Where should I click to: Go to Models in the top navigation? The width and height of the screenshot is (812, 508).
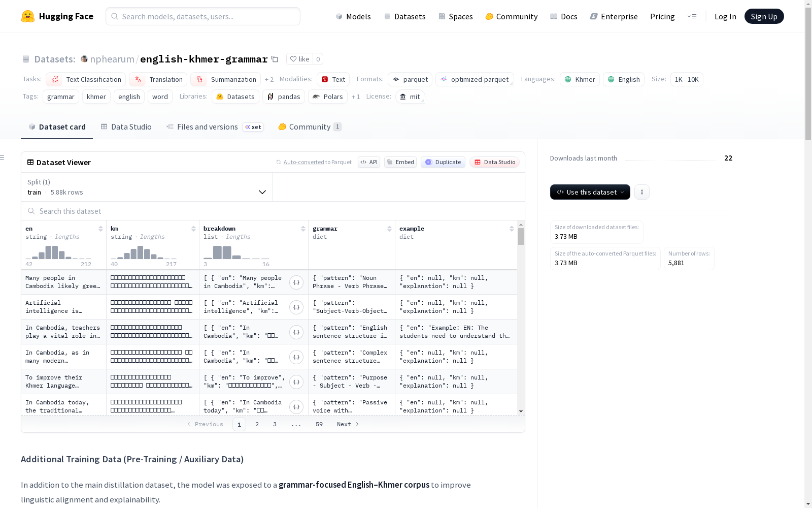coord(353,16)
